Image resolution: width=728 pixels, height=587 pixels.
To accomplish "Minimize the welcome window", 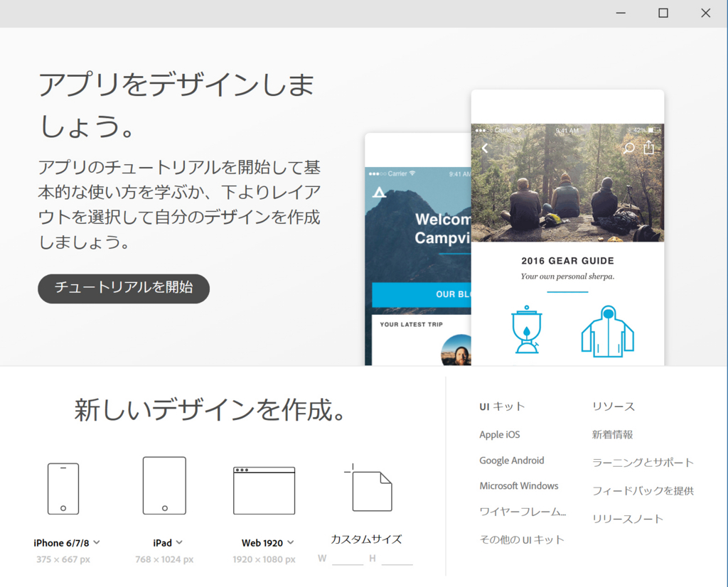I will pos(621,13).
